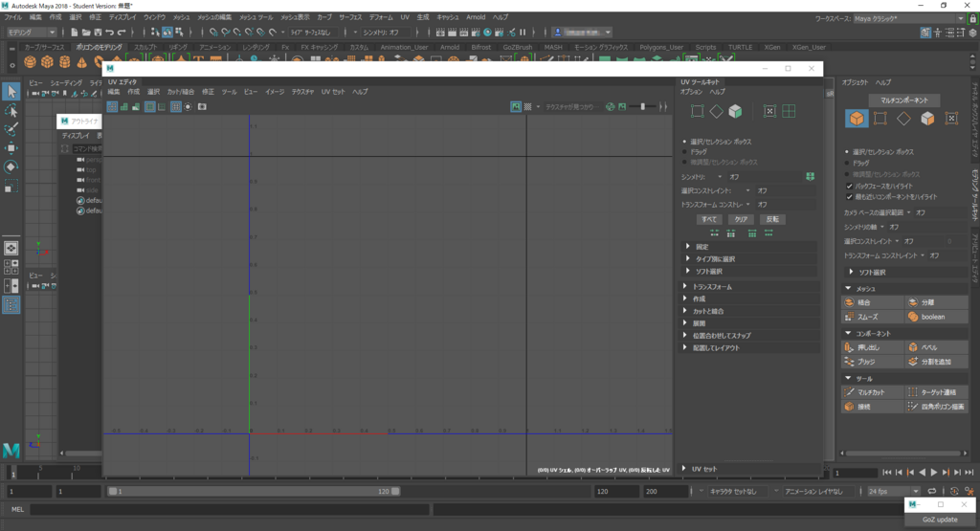Select ドラッグ radio in UV Toolkit
The height and width of the screenshot is (531, 980).
(x=684, y=152)
